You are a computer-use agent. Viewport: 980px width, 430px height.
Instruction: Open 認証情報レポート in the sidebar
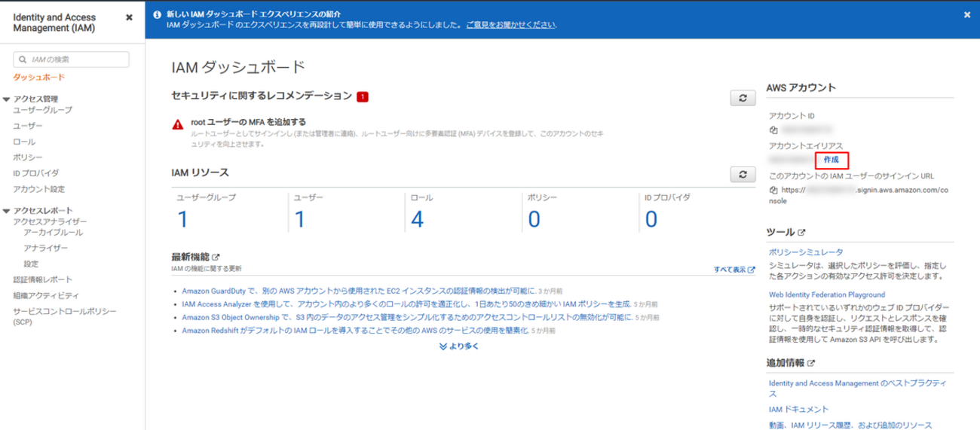point(43,279)
